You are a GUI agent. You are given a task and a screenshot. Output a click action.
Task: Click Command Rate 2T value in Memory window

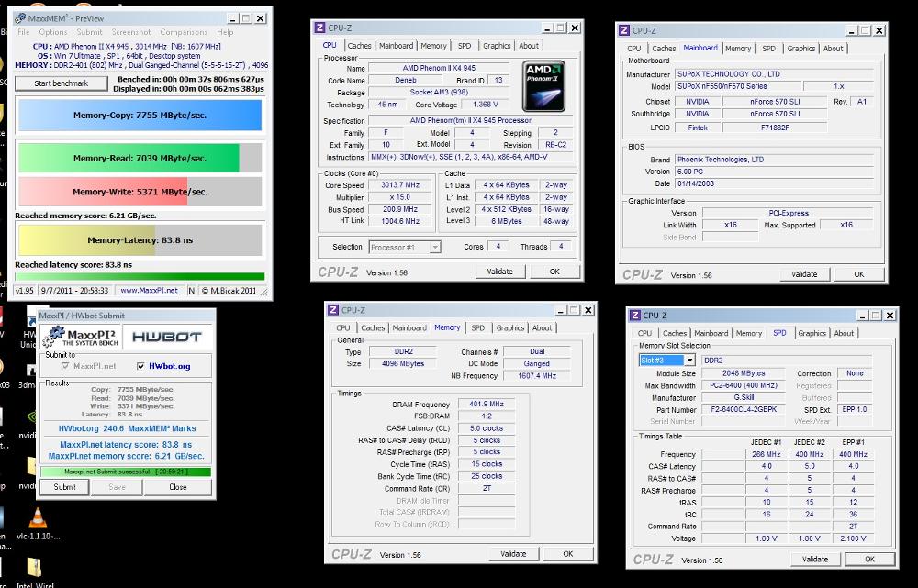(x=487, y=489)
